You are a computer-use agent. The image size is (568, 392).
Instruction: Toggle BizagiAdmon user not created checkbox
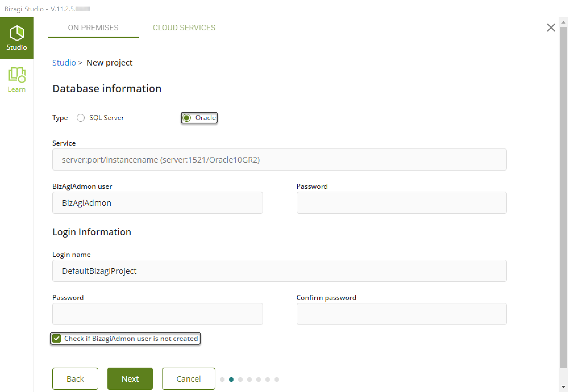coord(57,338)
